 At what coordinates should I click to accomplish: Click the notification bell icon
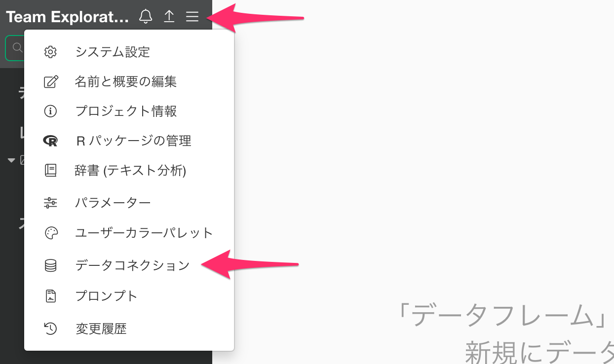(146, 17)
